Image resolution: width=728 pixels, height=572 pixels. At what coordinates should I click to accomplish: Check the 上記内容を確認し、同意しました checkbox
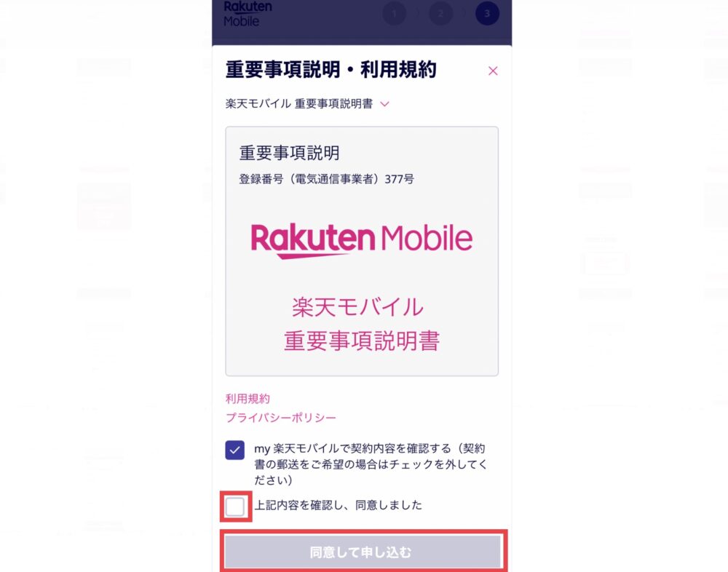click(x=235, y=507)
